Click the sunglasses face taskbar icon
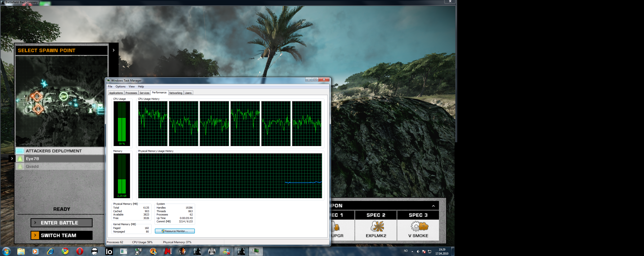This screenshot has width=644, height=256. (x=94, y=251)
